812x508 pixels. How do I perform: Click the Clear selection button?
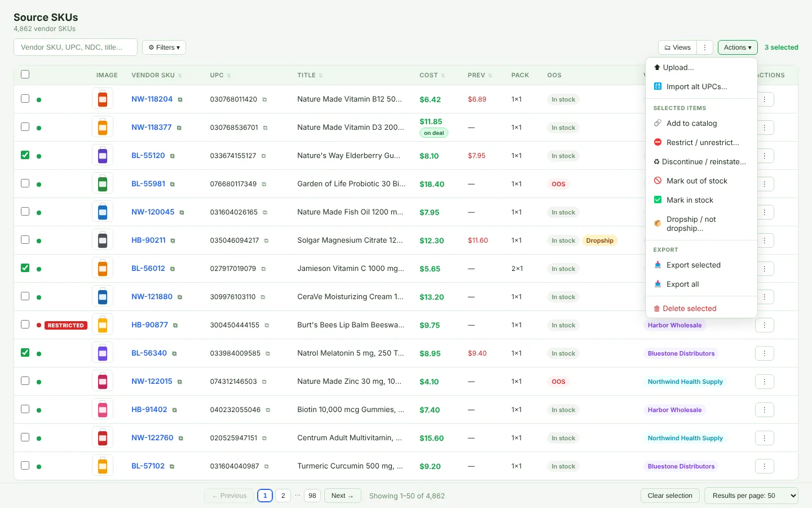[x=670, y=496]
